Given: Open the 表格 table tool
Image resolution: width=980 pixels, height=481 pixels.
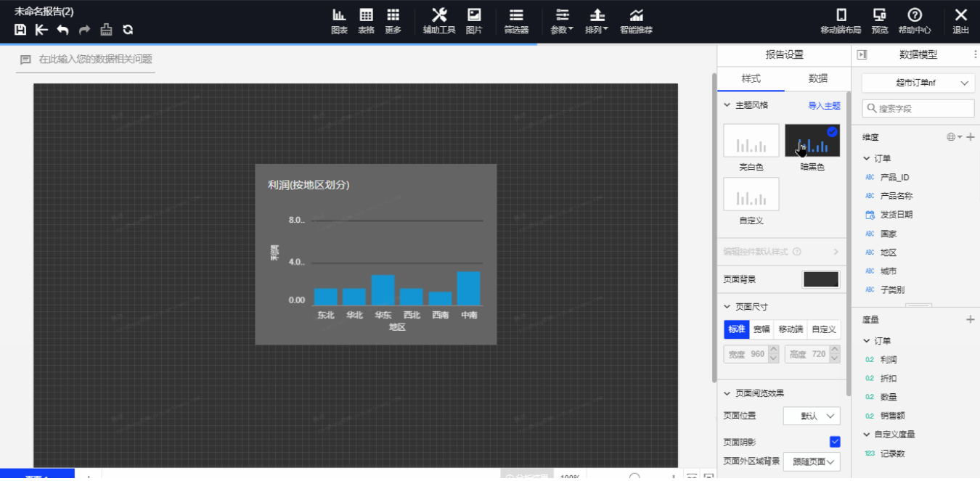Looking at the screenshot, I should pos(367,21).
